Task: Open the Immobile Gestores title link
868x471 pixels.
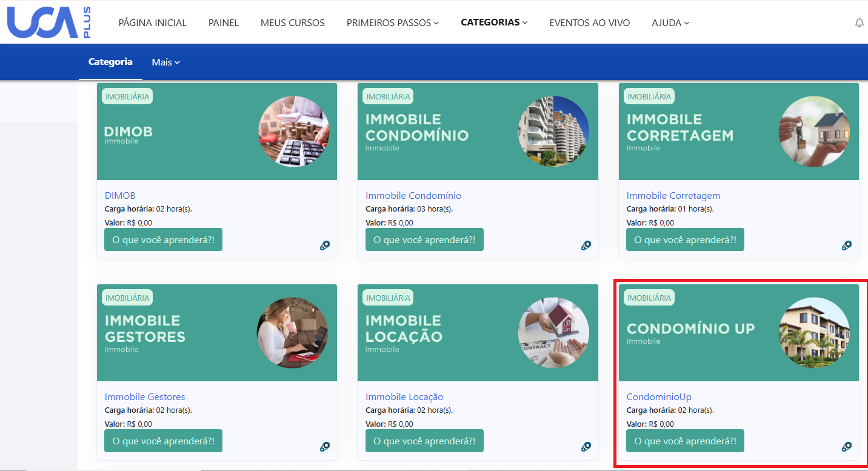Action: point(145,396)
